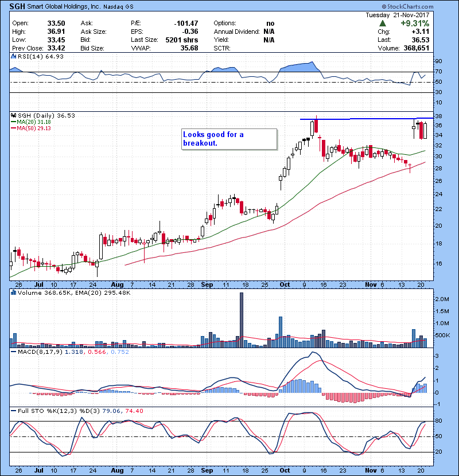This screenshot has height=476, width=459.
Task: Click the 90 level on RSI scale
Action: [x=439, y=61]
